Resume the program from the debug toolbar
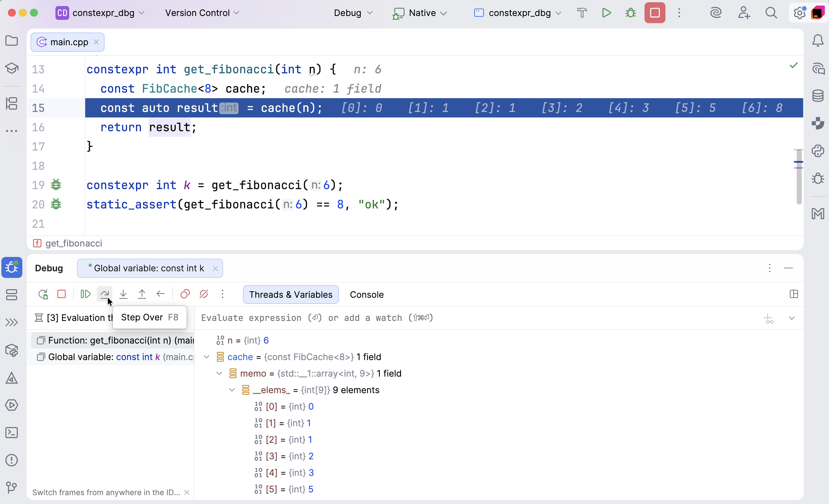This screenshot has height=504, width=829. coord(85,294)
